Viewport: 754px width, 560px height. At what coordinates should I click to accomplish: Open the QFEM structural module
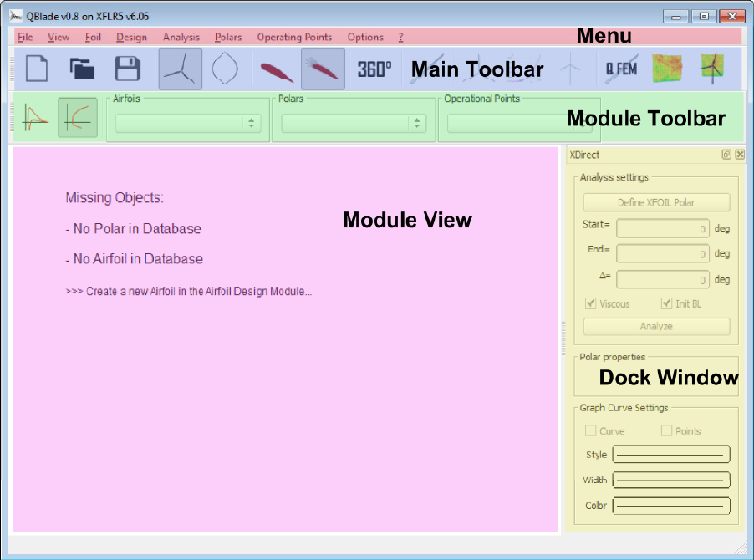(621, 69)
